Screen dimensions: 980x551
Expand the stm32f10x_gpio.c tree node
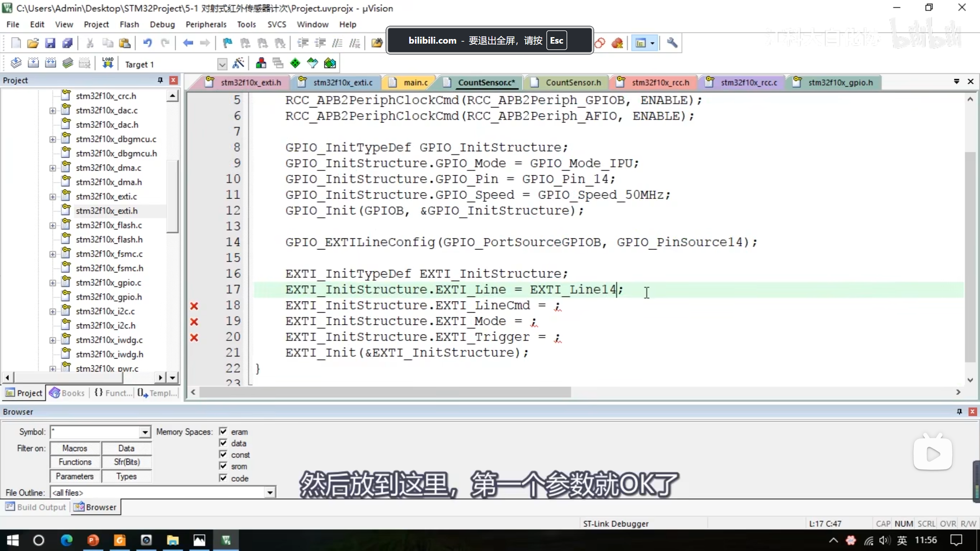click(x=52, y=283)
